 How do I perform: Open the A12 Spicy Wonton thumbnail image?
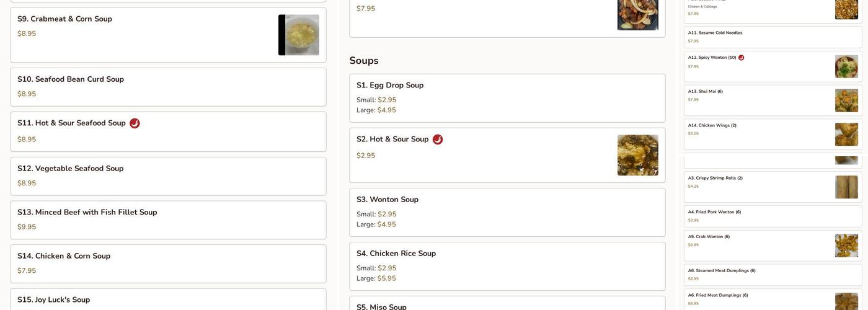(x=846, y=66)
